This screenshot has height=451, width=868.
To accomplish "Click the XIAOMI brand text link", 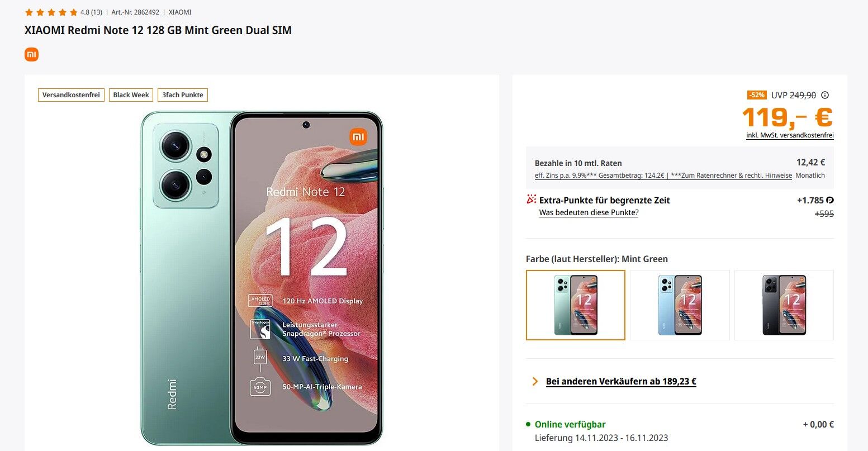I will [180, 12].
